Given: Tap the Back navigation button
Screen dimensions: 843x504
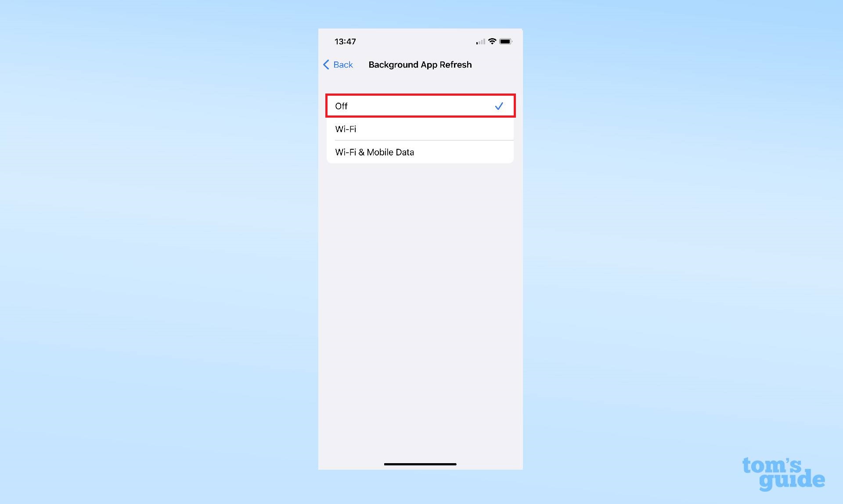Looking at the screenshot, I should coord(338,64).
